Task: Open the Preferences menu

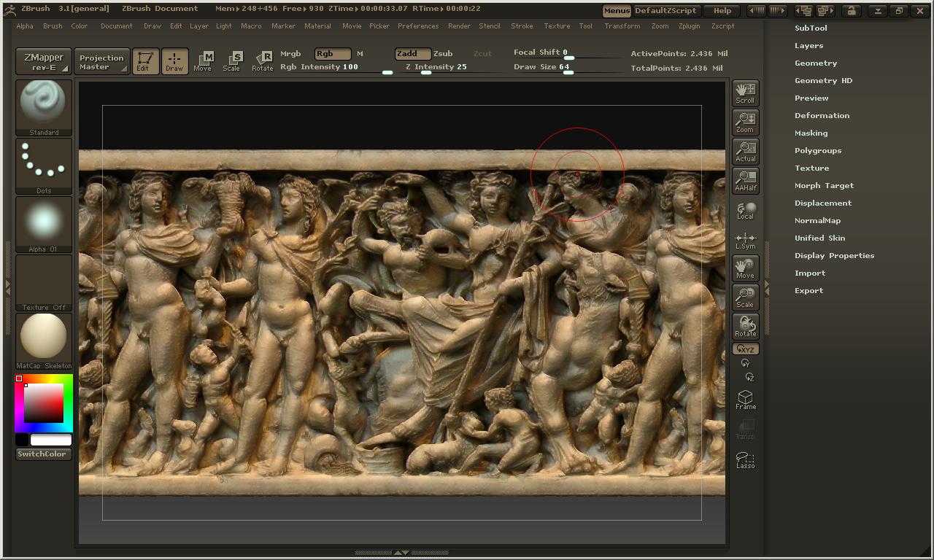Action: (x=418, y=26)
